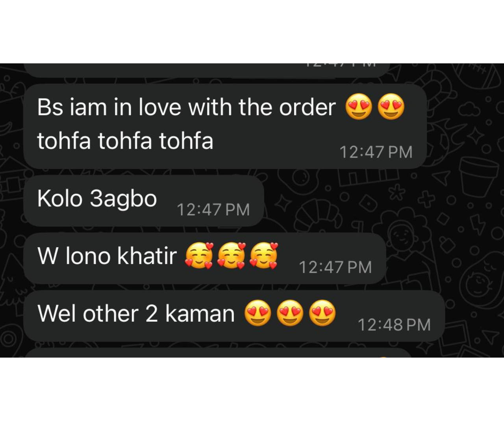This screenshot has width=504, height=421.
Task: Tap the word 'kaman' in last message
Action: 200,314
